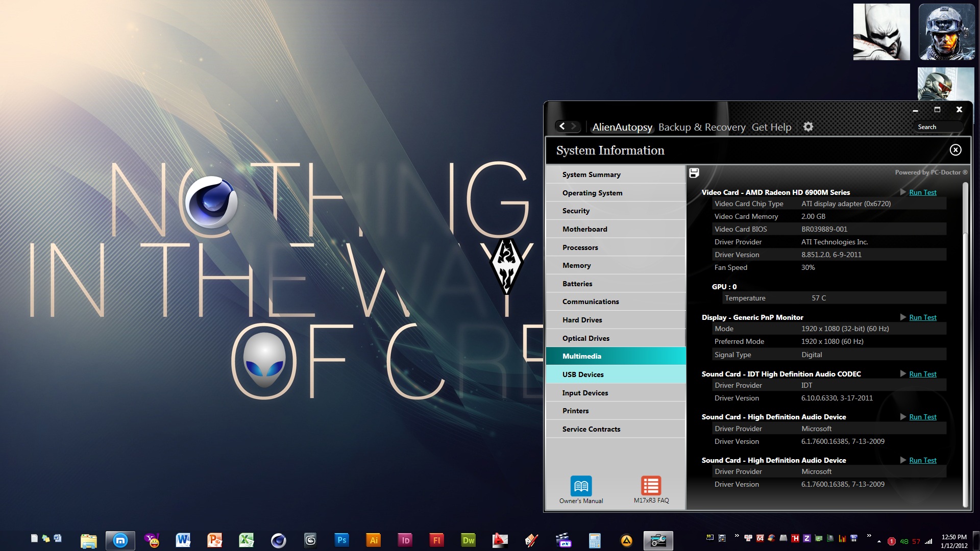Switch to the Backup & Recovery tab

point(702,127)
